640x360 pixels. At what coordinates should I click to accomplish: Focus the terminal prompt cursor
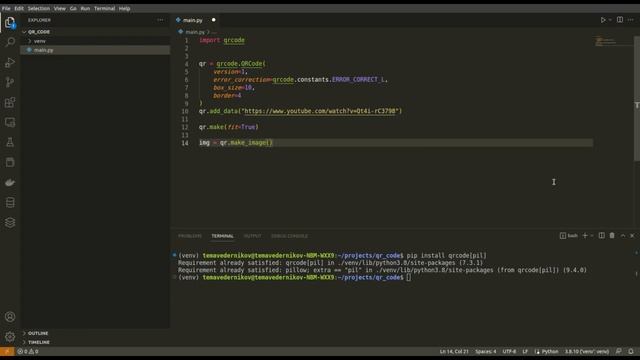[x=409, y=278]
